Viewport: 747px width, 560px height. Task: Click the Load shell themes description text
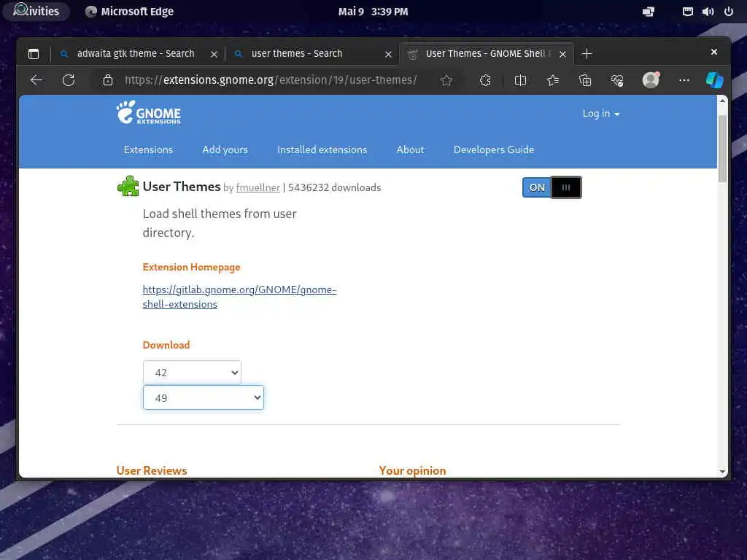(x=220, y=223)
